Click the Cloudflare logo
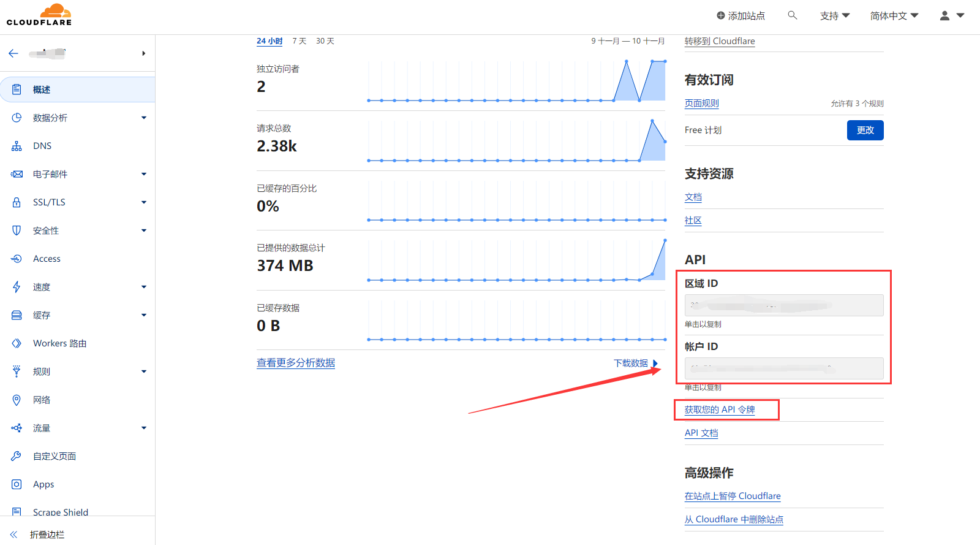Screen dimensions: 980x545 [39, 15]
